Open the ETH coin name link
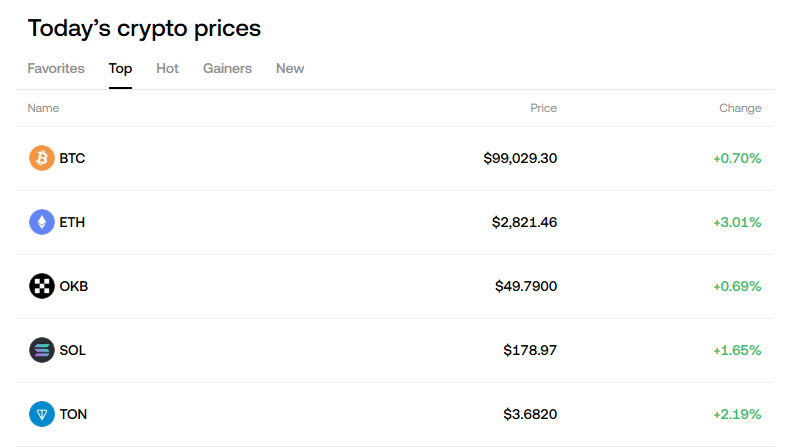Viewport: 788px width, 447px height. [x=72, y=222]
